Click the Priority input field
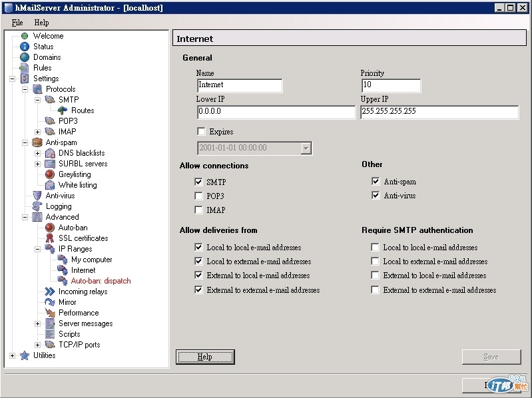This screenshot has width=532, height=398. coord(392,85)
